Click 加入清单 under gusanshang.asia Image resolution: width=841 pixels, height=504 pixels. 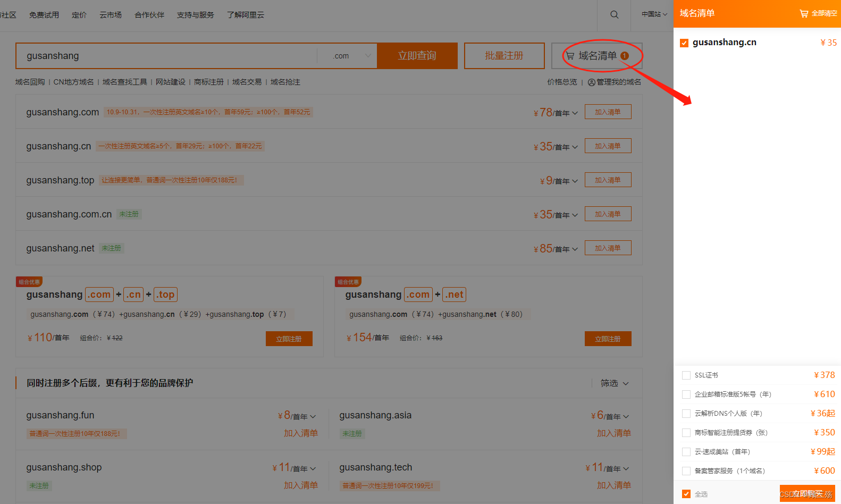point(614,433)
